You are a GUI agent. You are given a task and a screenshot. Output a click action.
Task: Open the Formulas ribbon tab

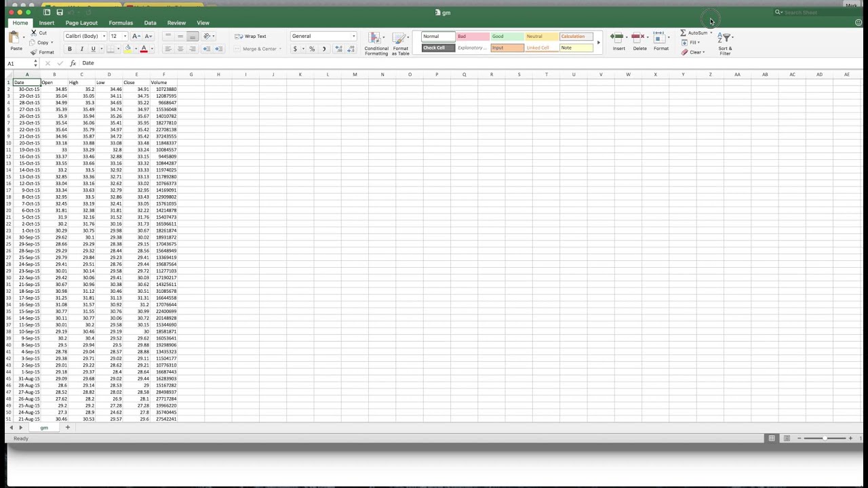[121, 23]
